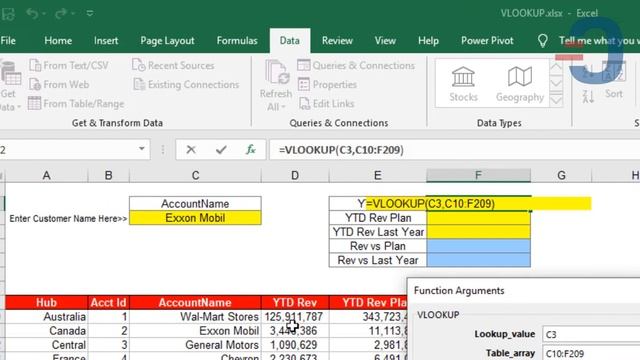The height and width of the screenshot is (360, 640).
Task: Select column D header
Action: coord(295,176)
